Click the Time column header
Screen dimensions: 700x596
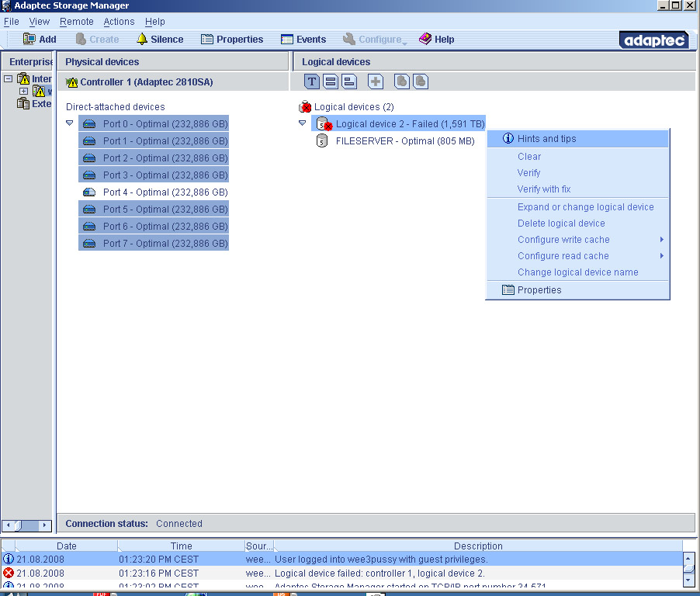182,546
